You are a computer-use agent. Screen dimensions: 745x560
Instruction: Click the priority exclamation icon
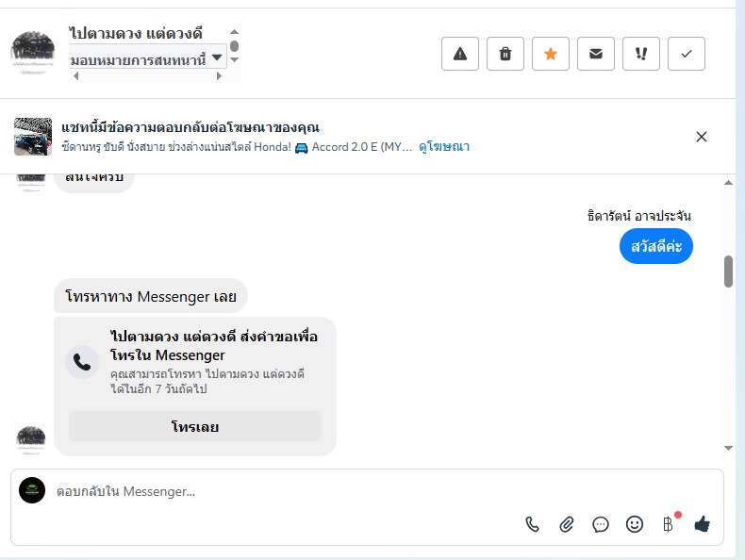click(641, 54)
